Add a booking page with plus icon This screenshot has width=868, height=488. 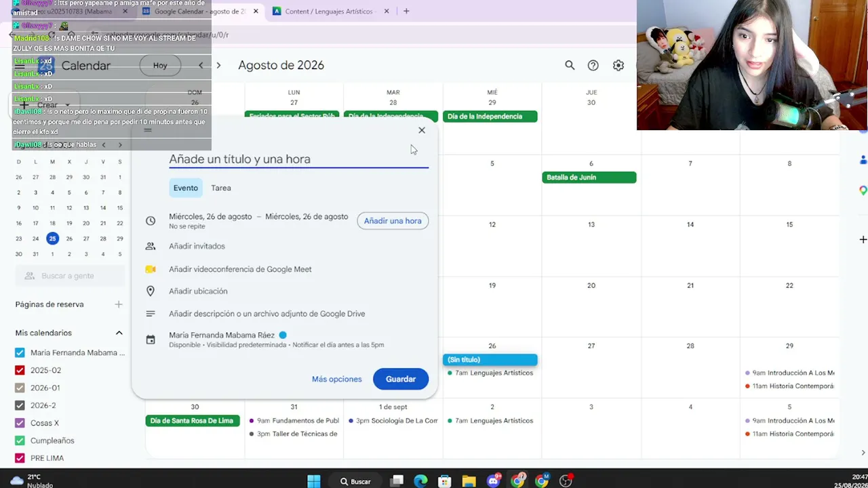[119, 304]
